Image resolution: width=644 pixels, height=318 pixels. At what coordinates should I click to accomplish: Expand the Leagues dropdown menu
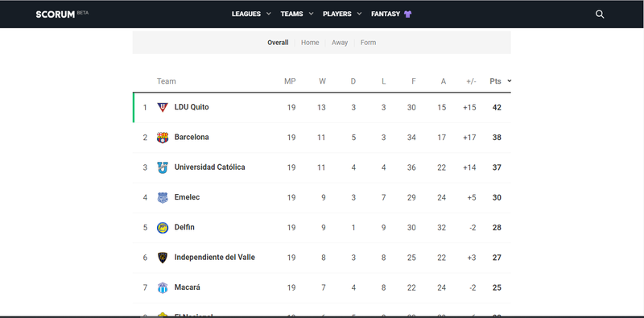click(251, 14)
